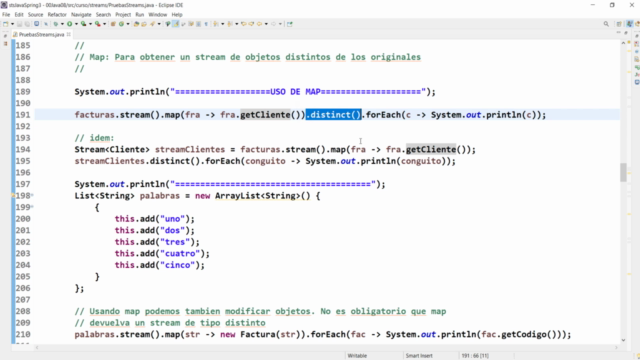Click Previous Annotation arrow icon
This screenshot has width=640, height=360.
pos(230,24)
